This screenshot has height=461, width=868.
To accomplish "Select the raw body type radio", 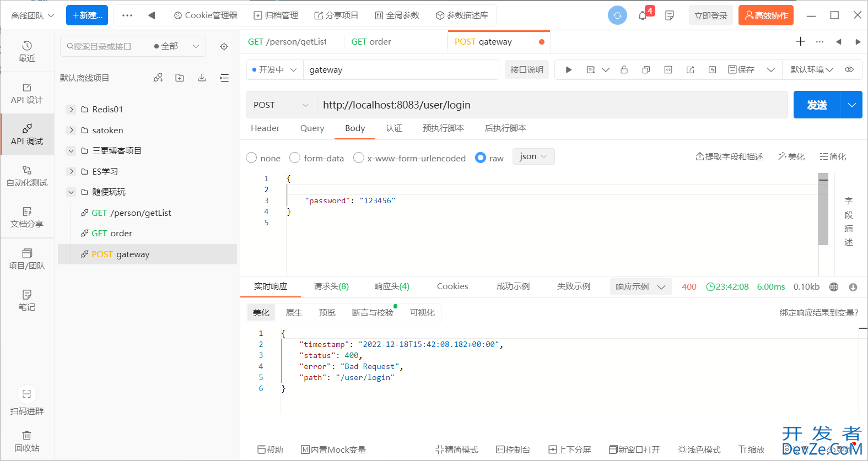I will click(481, 158).
